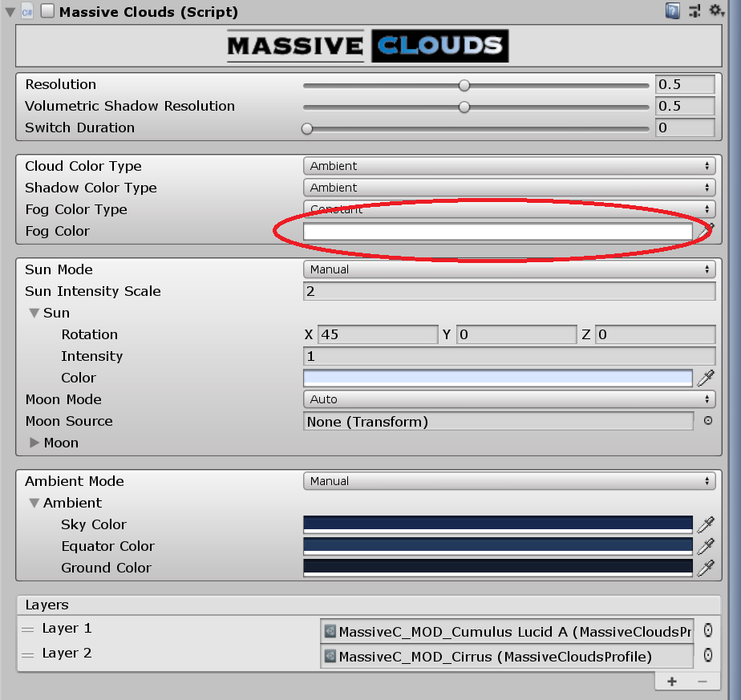Expand the Moon foldout
The width and height of the screenshot is (741, 700).
34,443
